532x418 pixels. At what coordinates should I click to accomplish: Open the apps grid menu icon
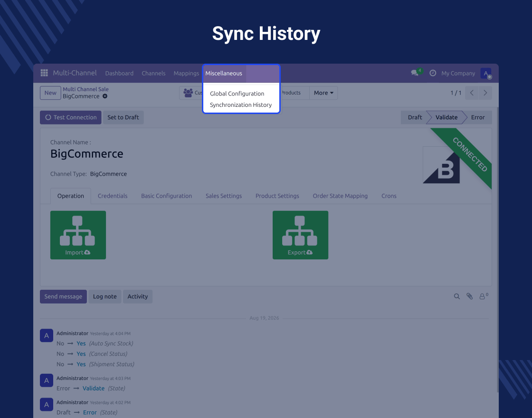pos(44,73)
